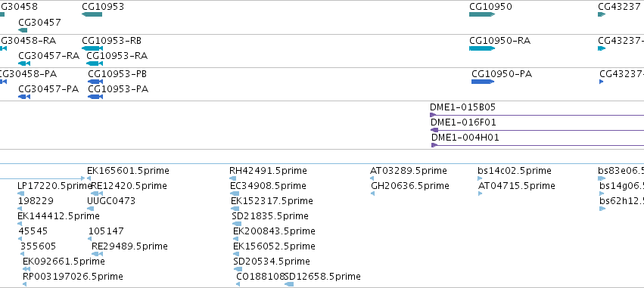Select the DME1-004H01 feature arrow
Image resolution: width=644 pixels, height=288 pixels.
coord(434,145)
